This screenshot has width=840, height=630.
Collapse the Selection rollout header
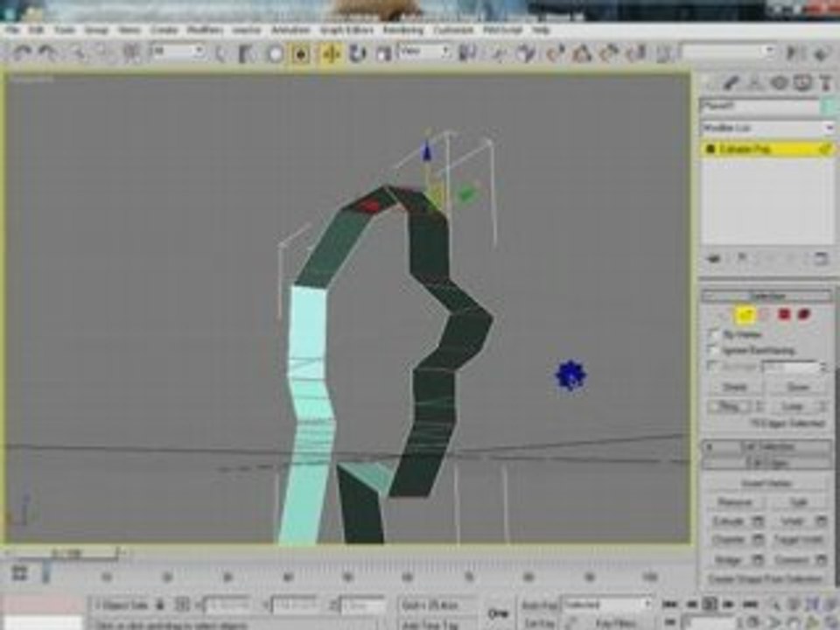767,297
